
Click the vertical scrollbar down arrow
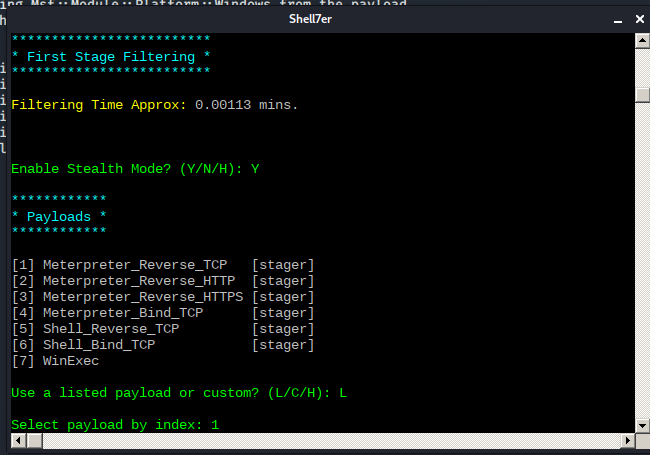[642, 425]
